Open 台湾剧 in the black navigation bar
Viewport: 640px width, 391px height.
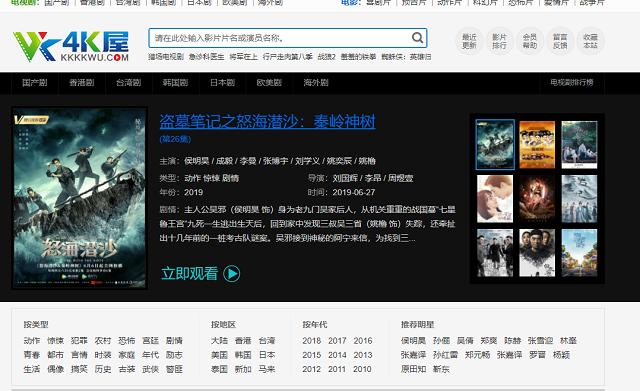pyautogui.click(x=129, y=83)
